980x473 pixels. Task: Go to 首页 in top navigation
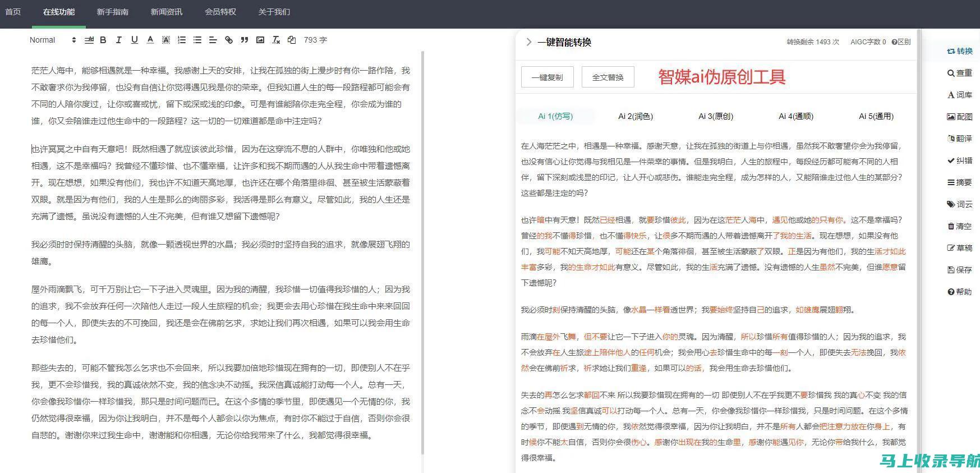click(13, 12)
